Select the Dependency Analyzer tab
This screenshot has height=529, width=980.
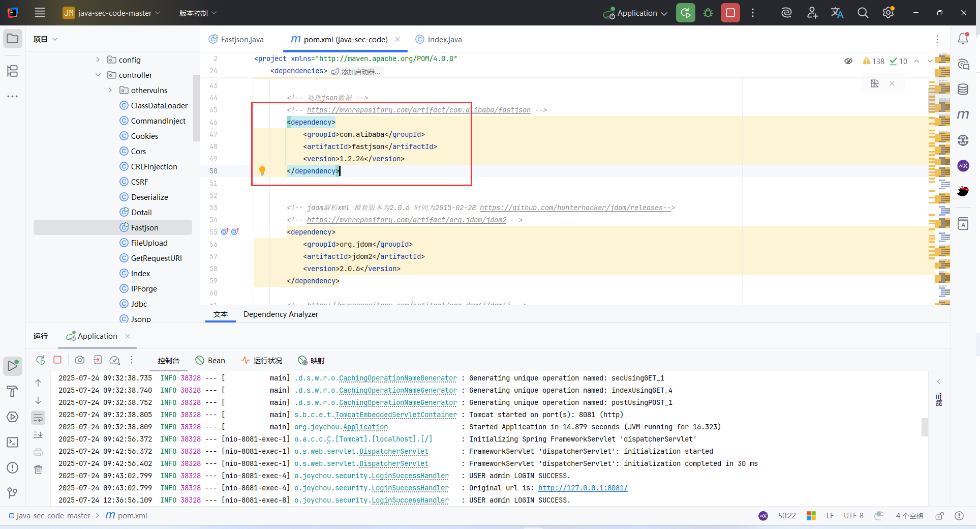click(281, 314)
